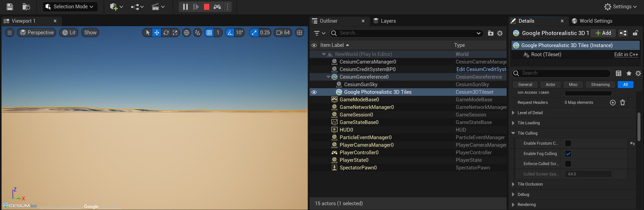Add a Request Headers map element
644x210 pixels.
click(x=612, y=102)
